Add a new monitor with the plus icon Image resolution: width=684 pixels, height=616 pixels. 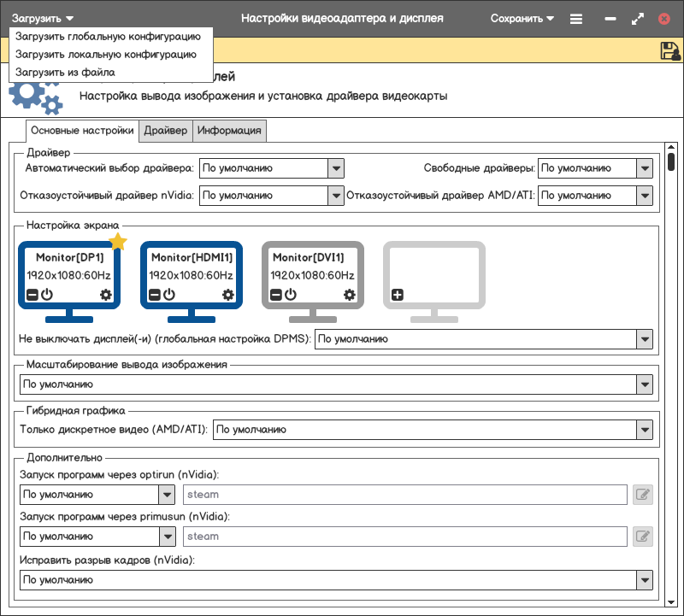[398, 295]
